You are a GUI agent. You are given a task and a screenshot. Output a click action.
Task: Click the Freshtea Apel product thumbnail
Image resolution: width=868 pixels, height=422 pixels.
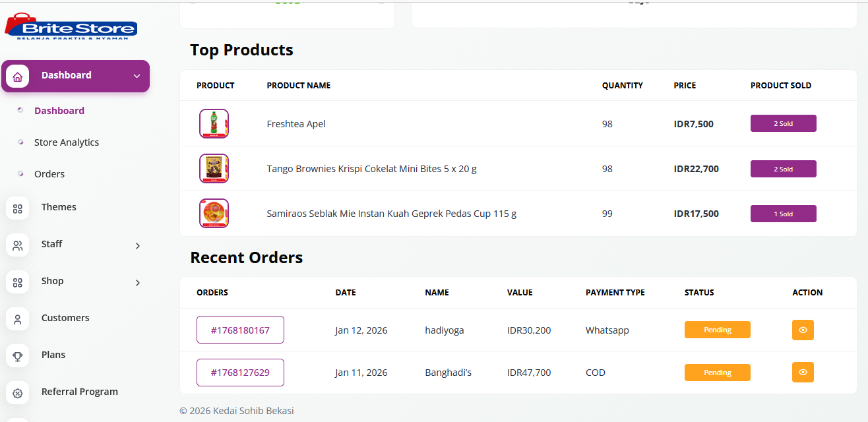point(214,124)
